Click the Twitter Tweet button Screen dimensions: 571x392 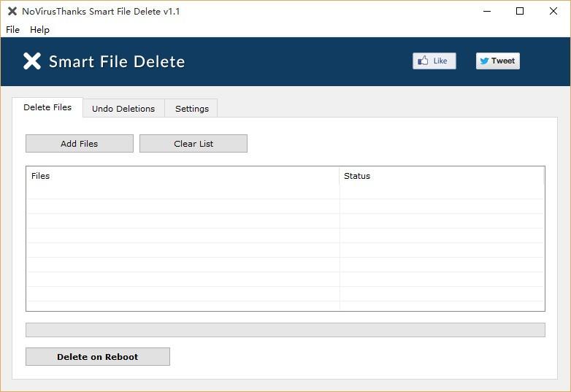pyautogui.click(x=498, y=61)
